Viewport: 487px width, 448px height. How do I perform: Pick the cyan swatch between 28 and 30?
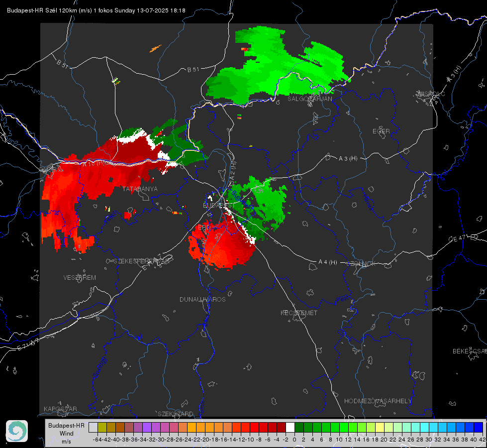(425, 427)
